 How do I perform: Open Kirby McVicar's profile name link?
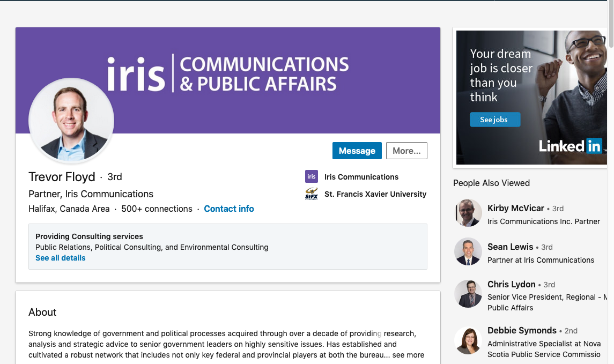(x=515, y=208)
